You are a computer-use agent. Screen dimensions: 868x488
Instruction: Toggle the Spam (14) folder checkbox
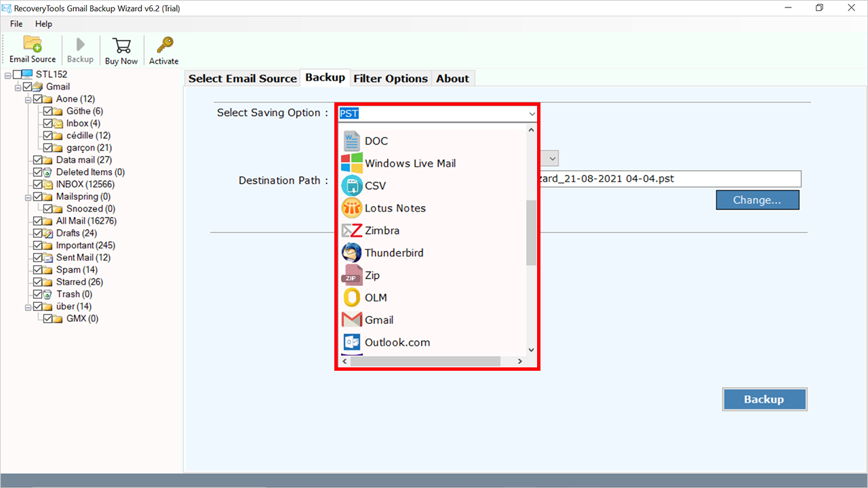(38, 270)
